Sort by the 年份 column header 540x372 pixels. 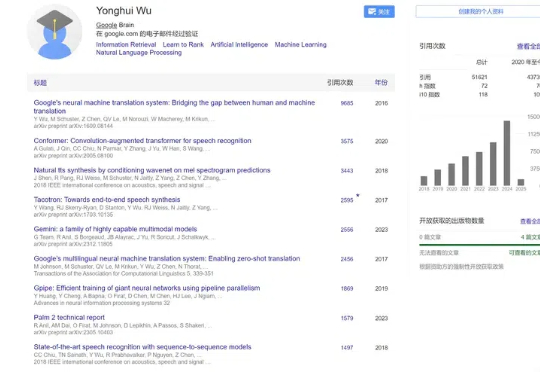coord(381,83)
